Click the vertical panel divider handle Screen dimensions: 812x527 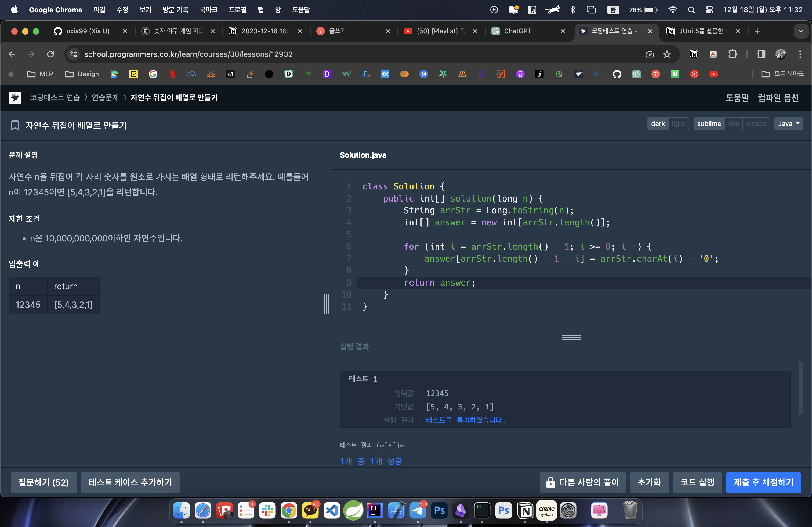(327, 303)
